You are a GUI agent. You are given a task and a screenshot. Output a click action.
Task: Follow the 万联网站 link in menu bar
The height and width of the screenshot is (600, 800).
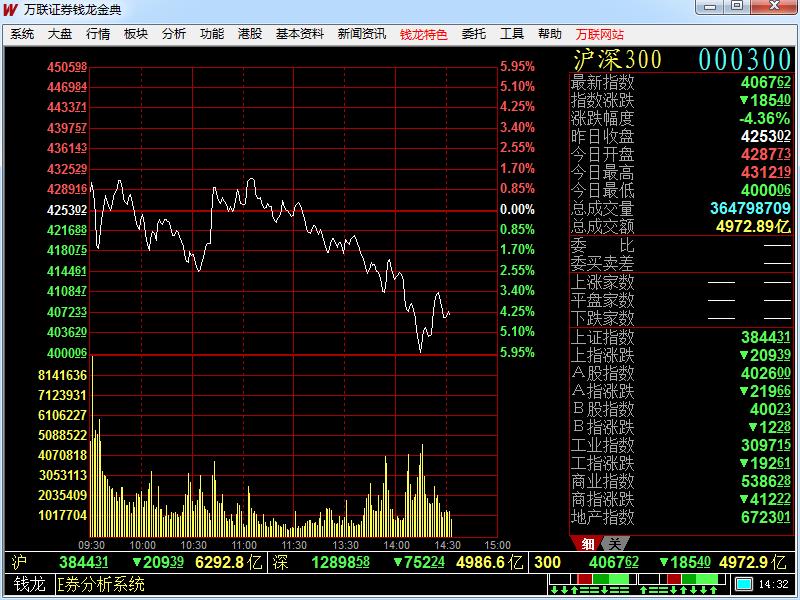(x=600, y=34)
